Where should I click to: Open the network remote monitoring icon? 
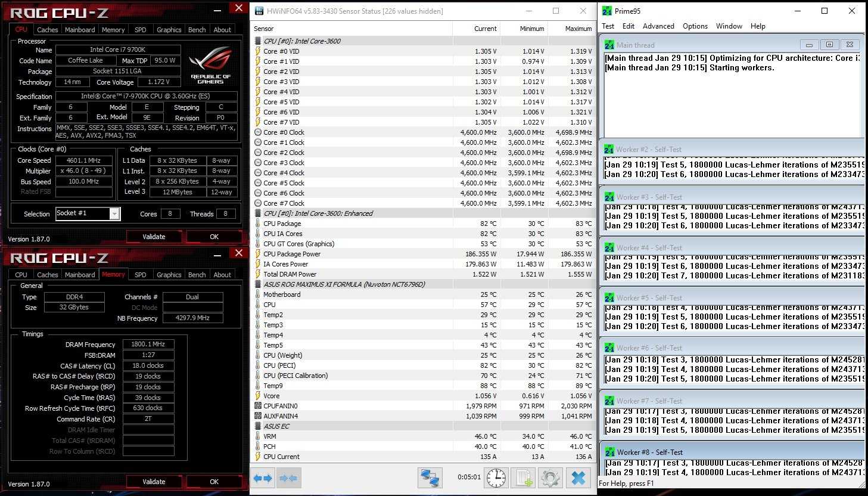click(x=430, y=478)
